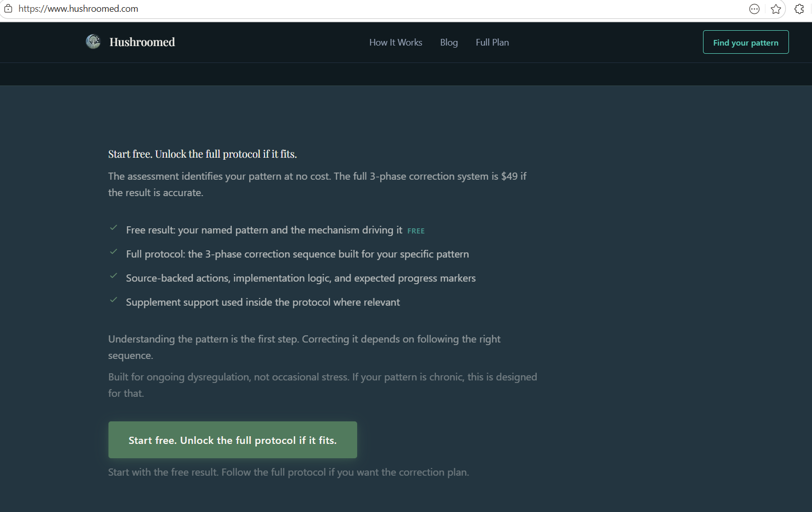
Task: Click the heading Start free Unlock the full protocol
Action: (x=202, y=154)
